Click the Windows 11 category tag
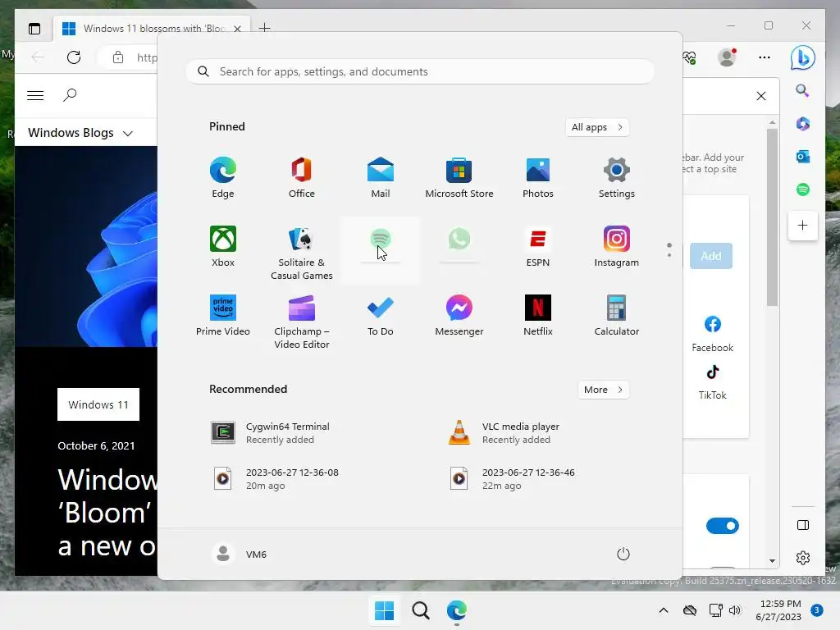This screenshot has width=840, height=630. [x=98, y=404]
